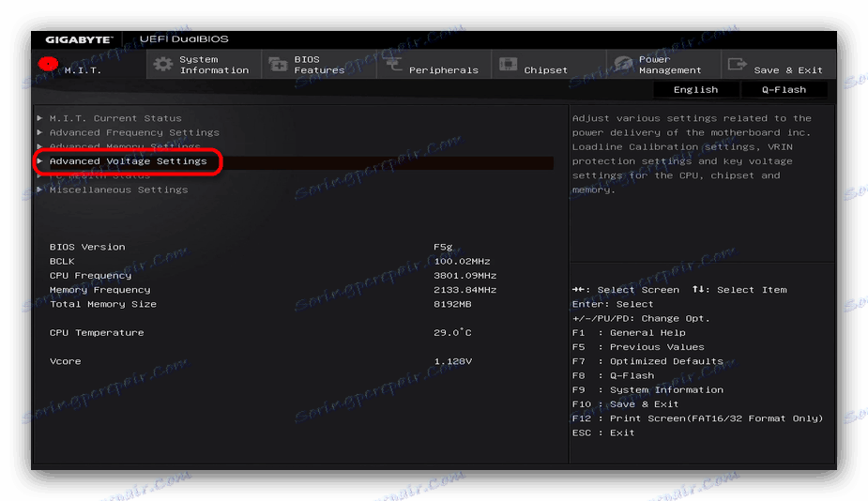Click the UEFI DualBIOS title

[184, 38]
